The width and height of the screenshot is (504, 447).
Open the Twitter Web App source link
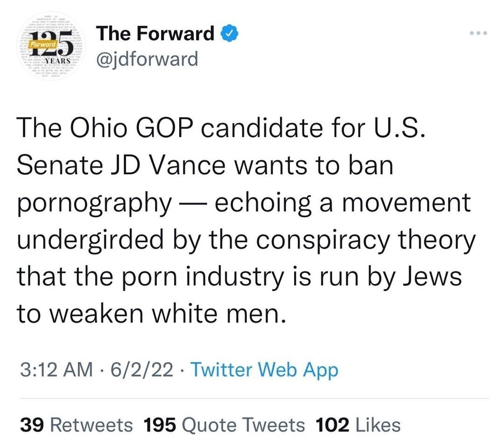pos(265,370)
